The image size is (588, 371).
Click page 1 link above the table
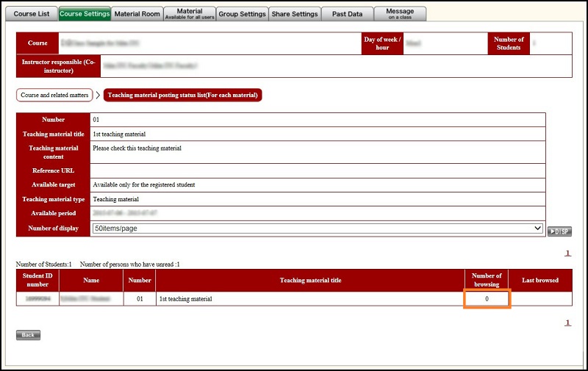[x=567, y=253]
